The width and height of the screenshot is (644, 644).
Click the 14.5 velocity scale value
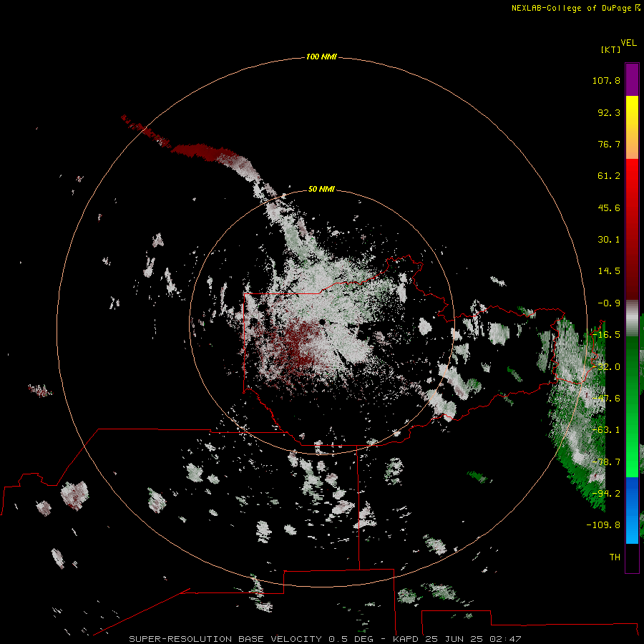pos(609,271)
